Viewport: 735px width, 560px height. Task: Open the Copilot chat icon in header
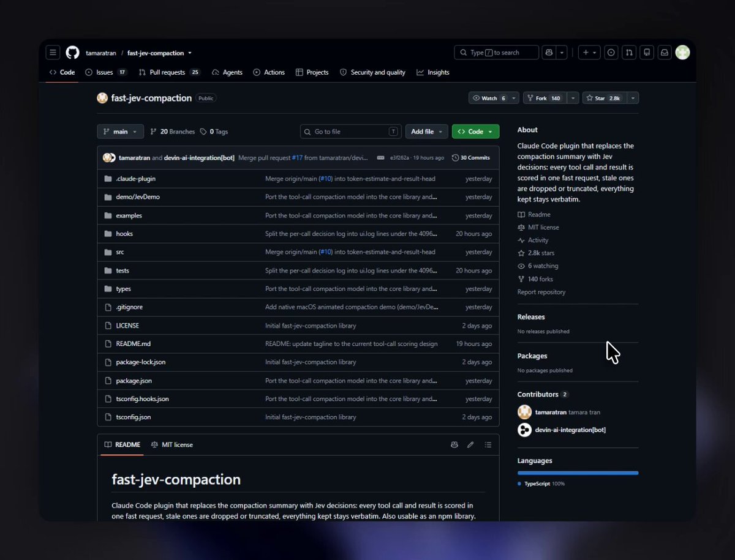pyautogui.click(x=549, y=53)
